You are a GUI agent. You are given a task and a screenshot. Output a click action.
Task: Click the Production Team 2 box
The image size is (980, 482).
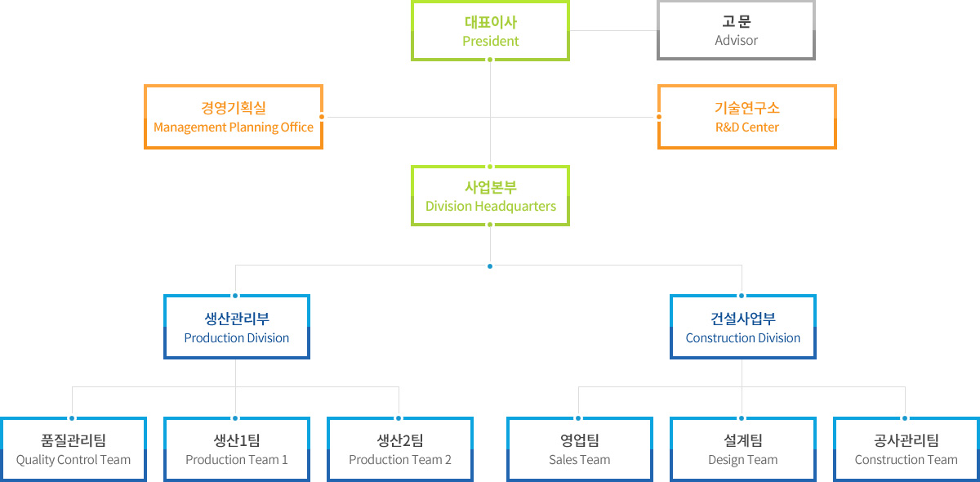point(400,449)
